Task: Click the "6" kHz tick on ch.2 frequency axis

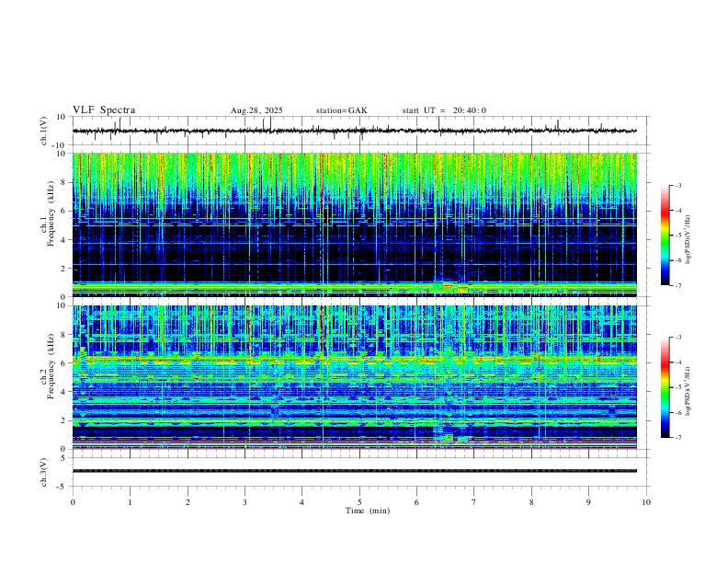Action: [x=63, y=363]
